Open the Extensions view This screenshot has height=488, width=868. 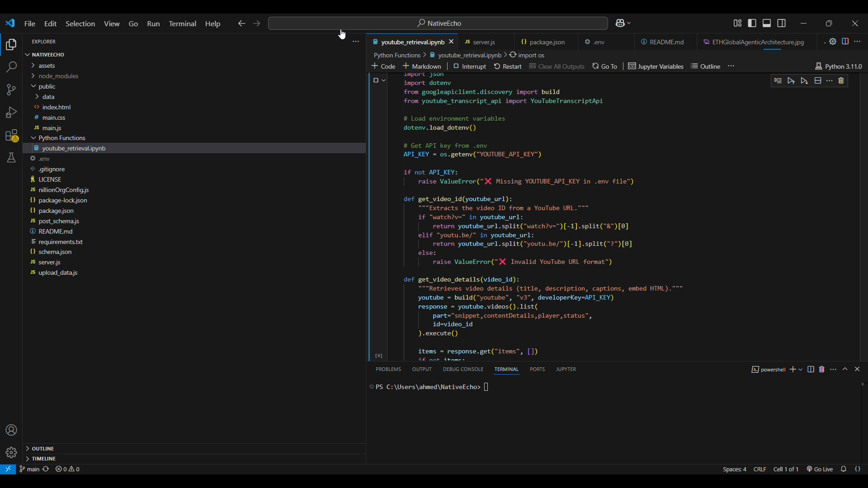(x=11, y=136)
